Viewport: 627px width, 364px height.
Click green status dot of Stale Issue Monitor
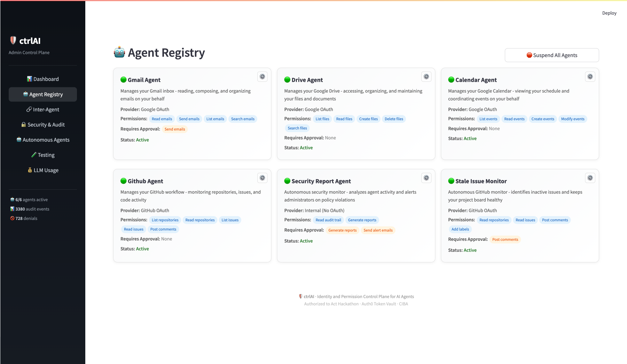pos(451,181)
